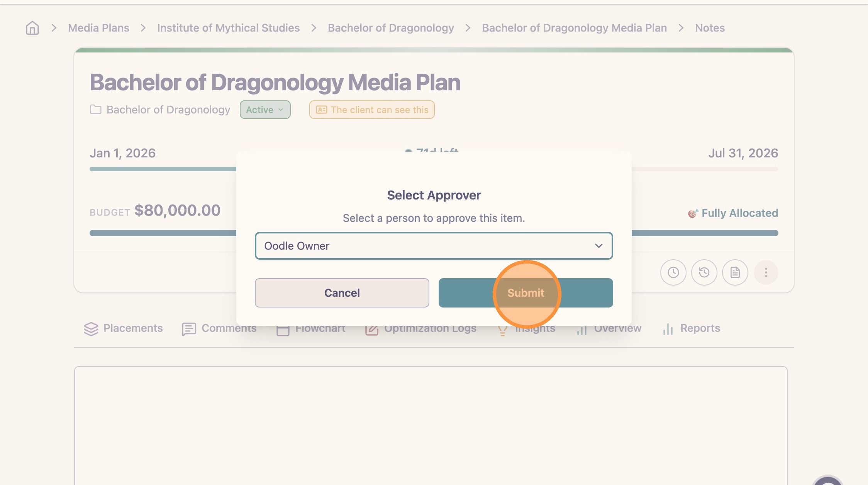Click the document notes icon button
Viewport: 868px width, 485px height.
[735, 272]
